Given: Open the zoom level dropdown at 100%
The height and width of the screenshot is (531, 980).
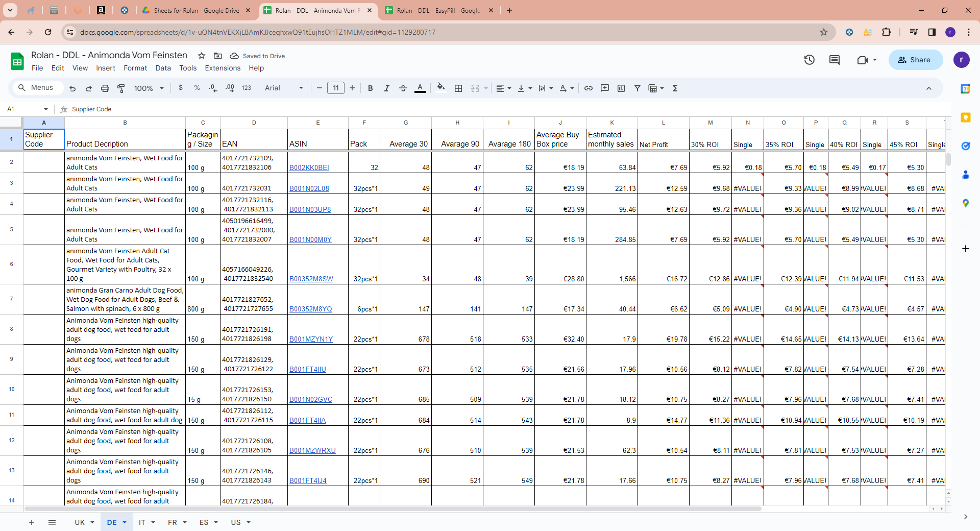Looking at the screenshot, I should pos(149,88).
